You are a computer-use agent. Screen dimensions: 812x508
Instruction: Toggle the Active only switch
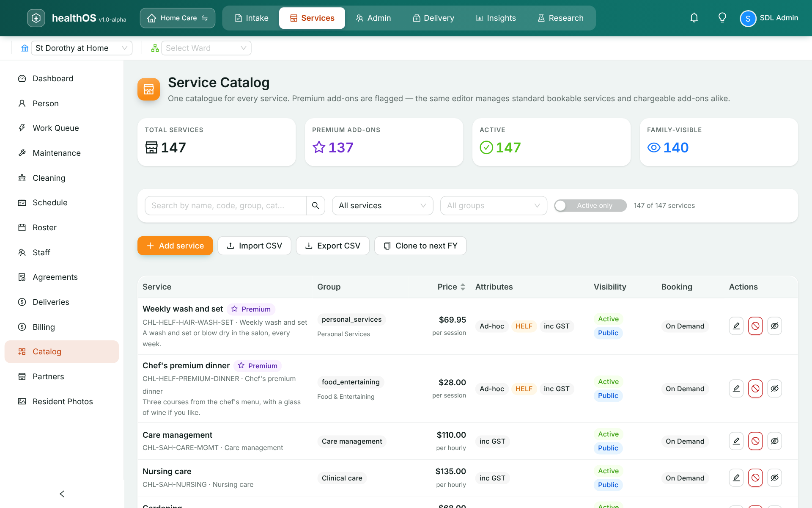pyautogui.click(x=590, y=205)
